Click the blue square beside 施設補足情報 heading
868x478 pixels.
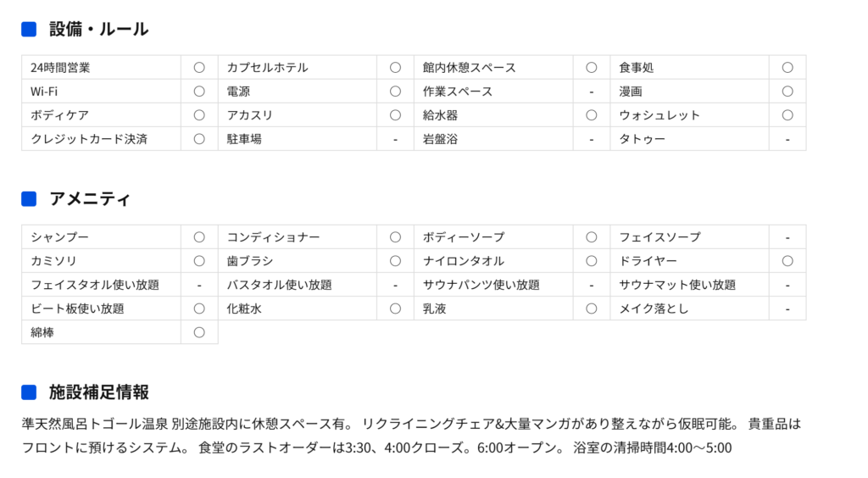pos(29,392)
